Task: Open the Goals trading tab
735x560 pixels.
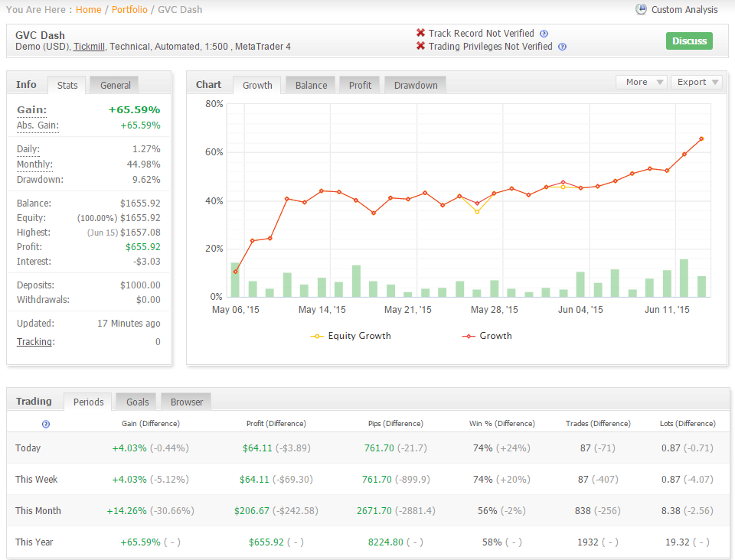Action: 137,402
